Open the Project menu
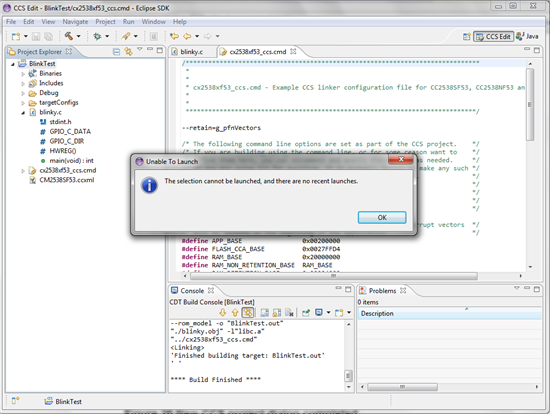 105,22
